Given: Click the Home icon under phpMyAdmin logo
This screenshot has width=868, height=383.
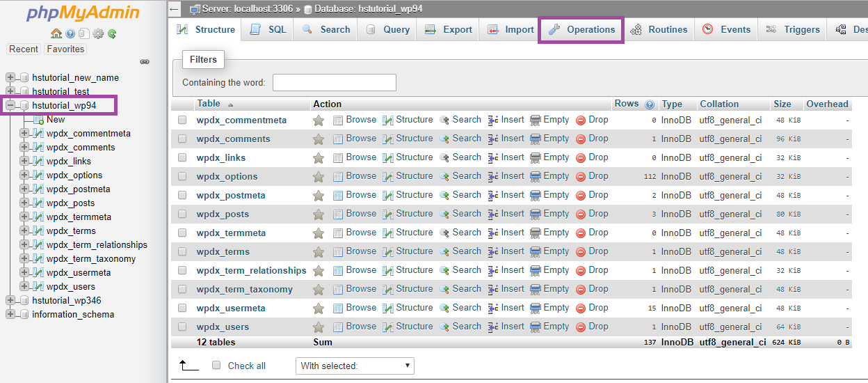Looking at the screenshot, I should pyautogui.click(x=56, y=33).
